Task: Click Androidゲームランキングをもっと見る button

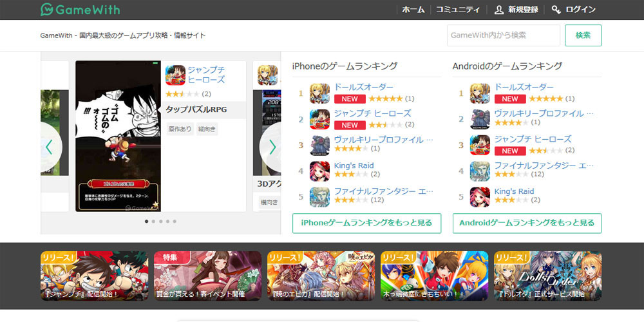Action: point(527,223)
